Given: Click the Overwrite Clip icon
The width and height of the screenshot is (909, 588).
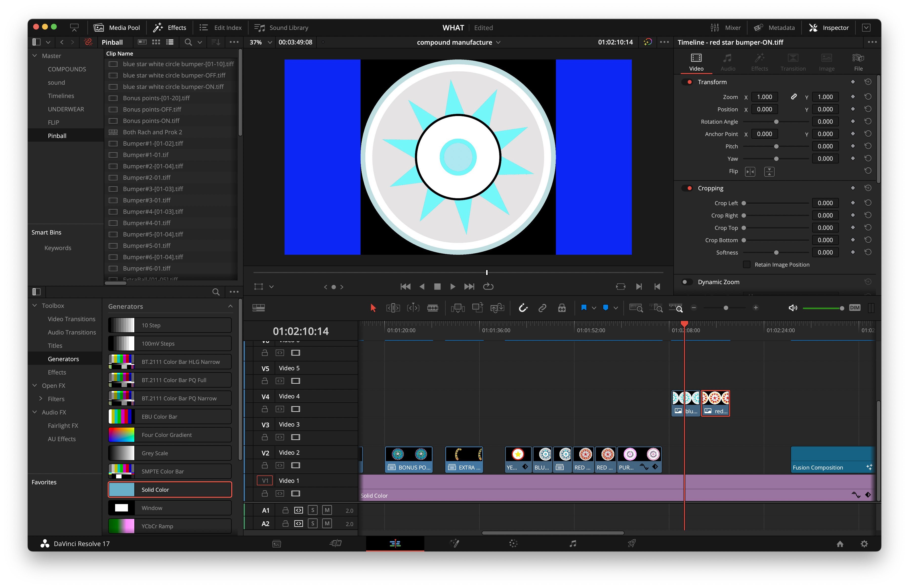Looking at the screenshot, I should click(477, 308).
